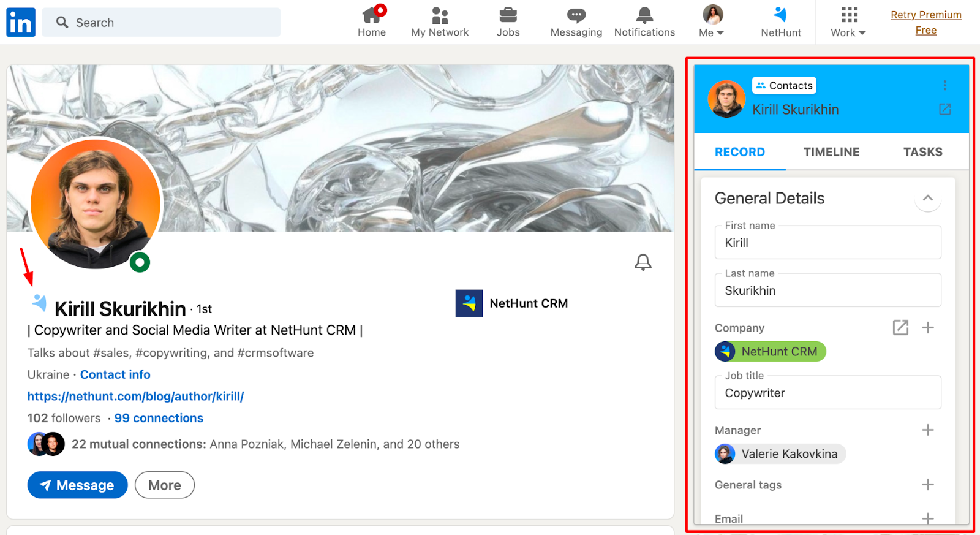Open the More actions button
This screenshot has height=535, width=980.
point(165,485)
